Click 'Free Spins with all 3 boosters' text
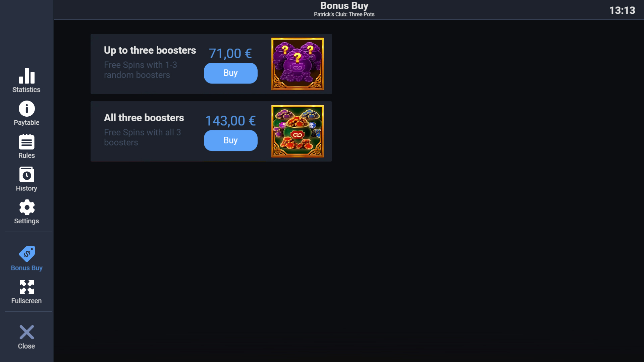 (x=143, y=137)
